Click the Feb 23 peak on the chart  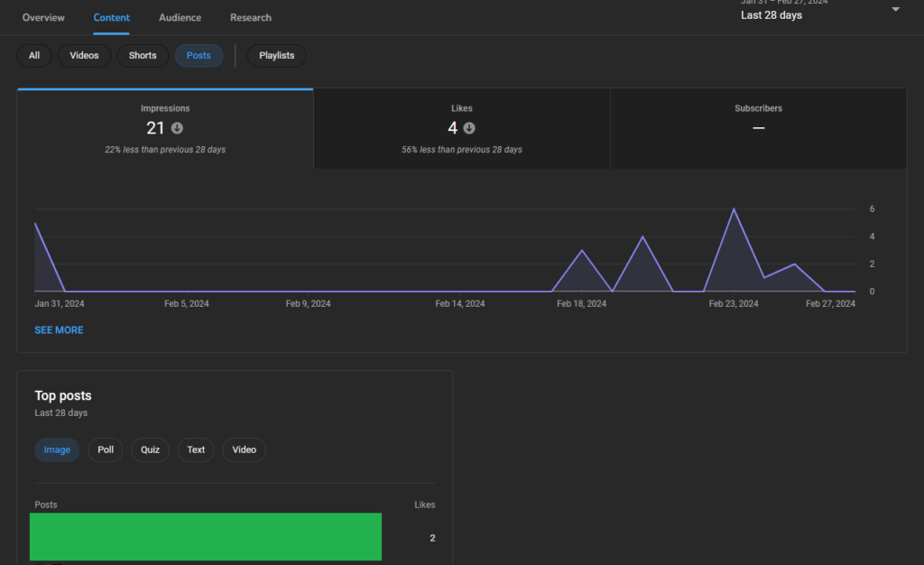[734, 209]
